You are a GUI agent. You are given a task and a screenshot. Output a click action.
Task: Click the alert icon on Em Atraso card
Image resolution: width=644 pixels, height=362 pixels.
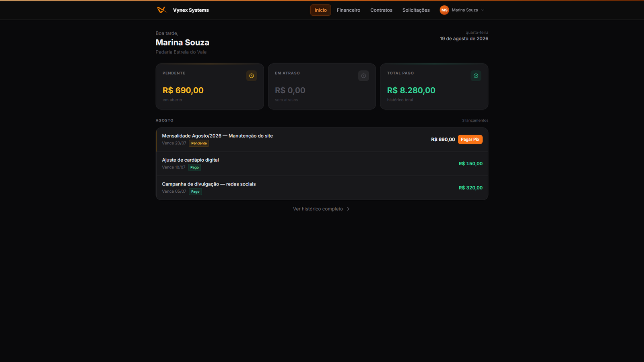coord(363,76)
